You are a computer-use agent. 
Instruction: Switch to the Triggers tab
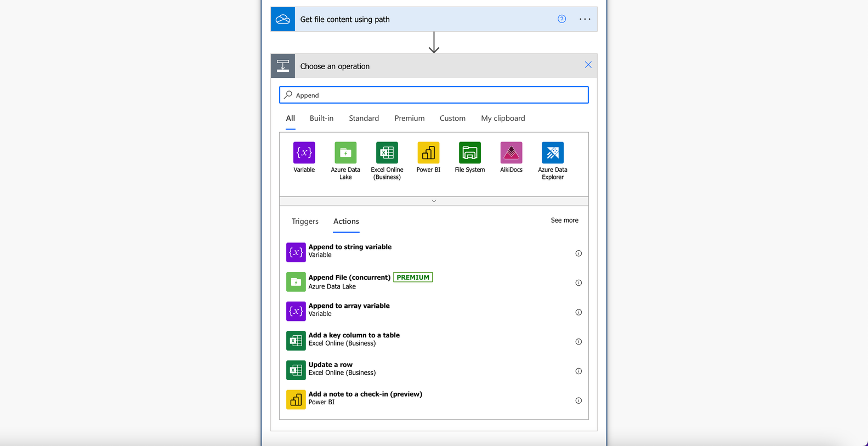pyautogui.click(x=305, y=221)
